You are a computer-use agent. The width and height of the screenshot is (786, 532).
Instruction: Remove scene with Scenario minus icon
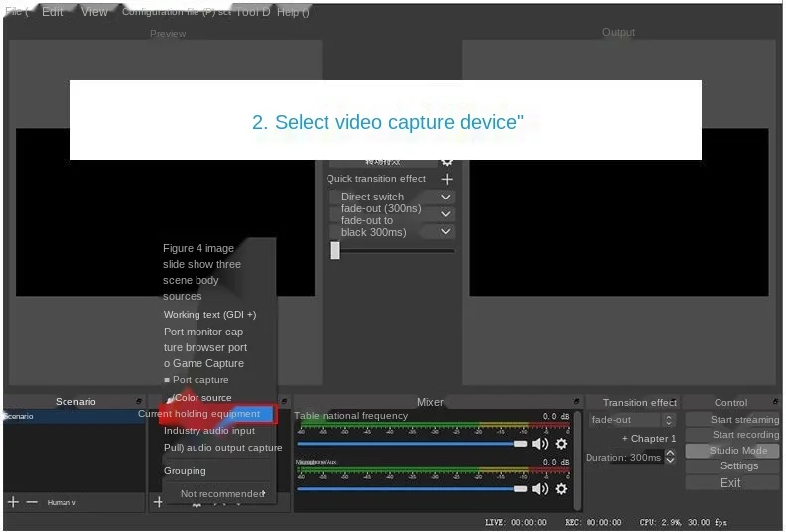coord(32,502)
